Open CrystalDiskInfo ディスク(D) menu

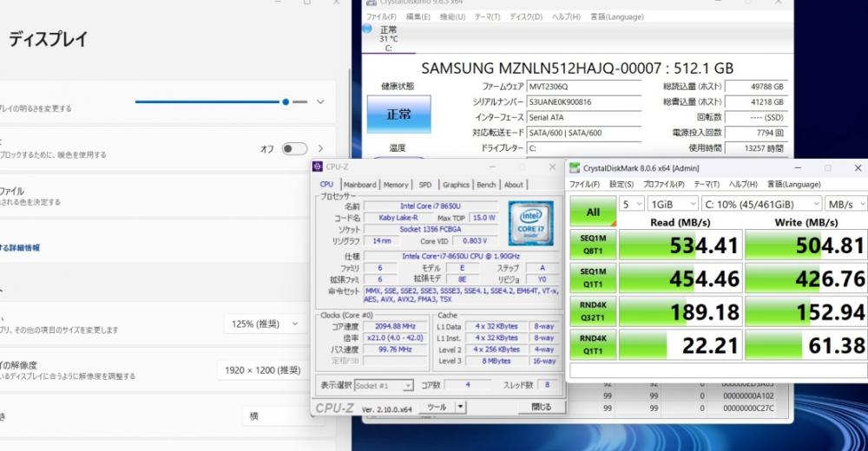click(526, 16)
